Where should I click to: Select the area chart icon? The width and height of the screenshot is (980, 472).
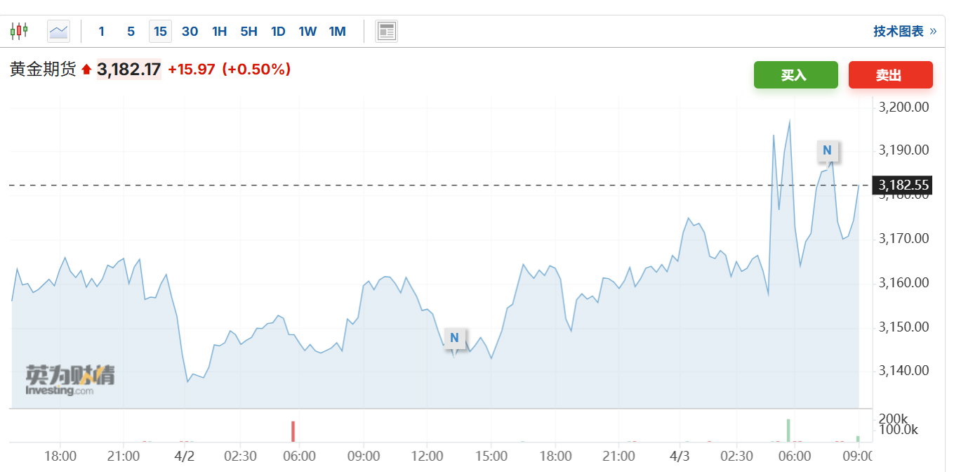coord(59,31)
